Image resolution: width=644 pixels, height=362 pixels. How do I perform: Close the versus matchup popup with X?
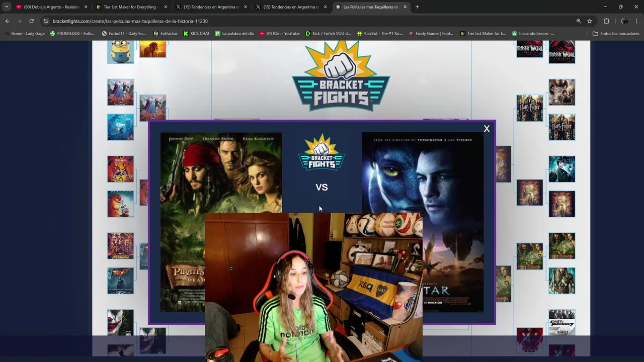pos(487,129)
